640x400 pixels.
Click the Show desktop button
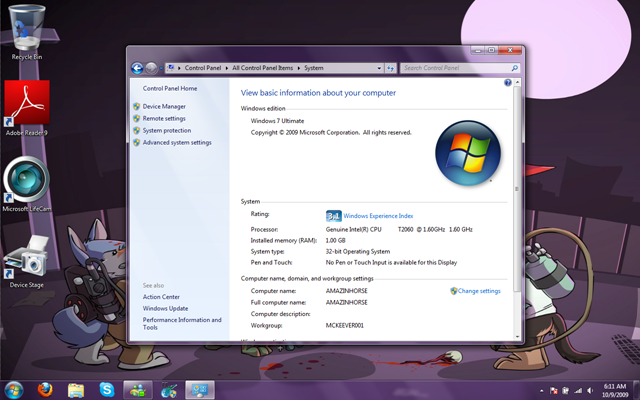(636, 391)
